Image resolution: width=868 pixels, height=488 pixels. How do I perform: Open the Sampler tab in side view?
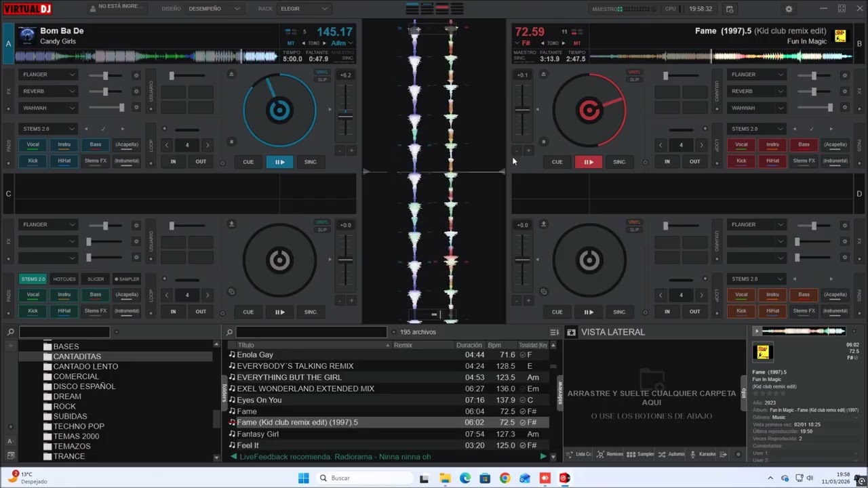click(x=641, y=454)
